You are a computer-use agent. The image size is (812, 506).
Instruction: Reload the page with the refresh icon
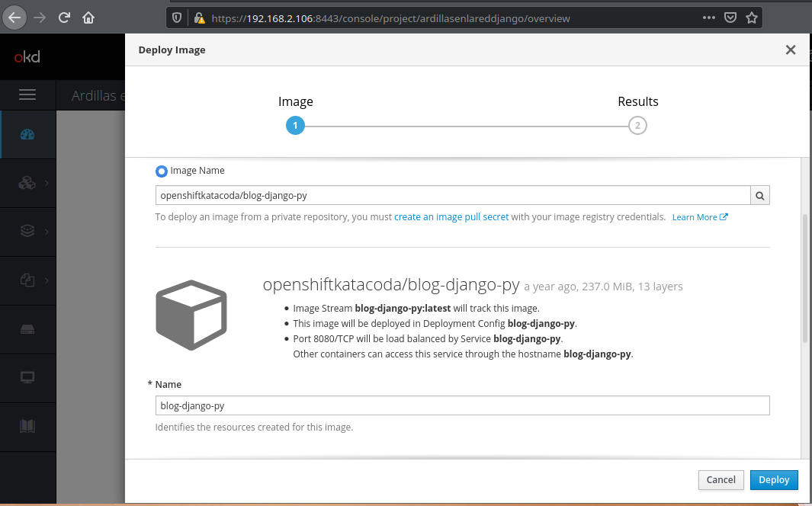(64, 18)
